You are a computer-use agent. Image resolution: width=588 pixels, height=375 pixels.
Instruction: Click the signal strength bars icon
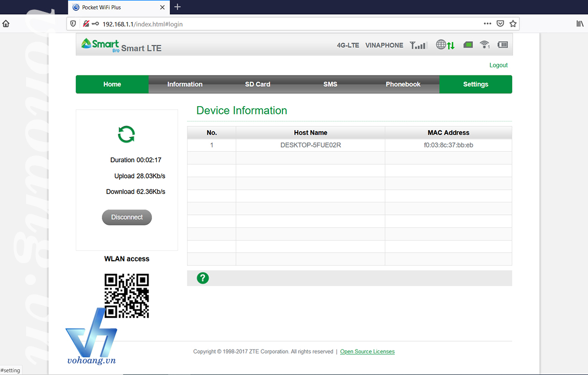[419, 45]
